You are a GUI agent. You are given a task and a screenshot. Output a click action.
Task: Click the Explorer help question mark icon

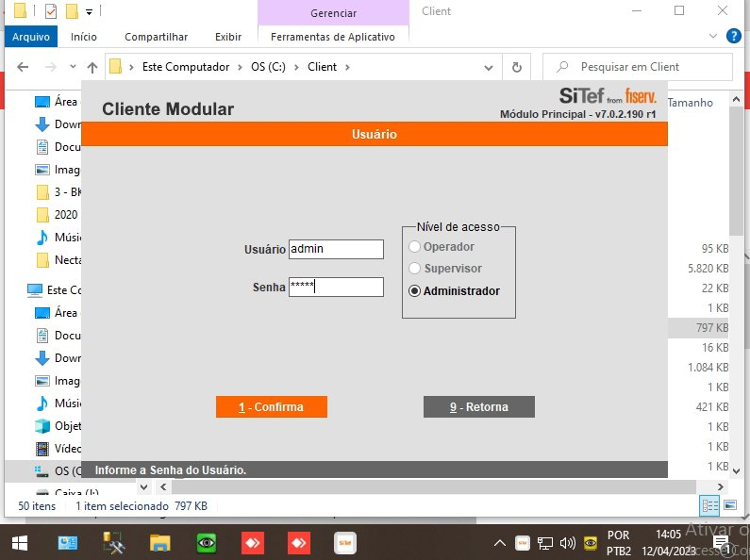[x=733, y=37]
